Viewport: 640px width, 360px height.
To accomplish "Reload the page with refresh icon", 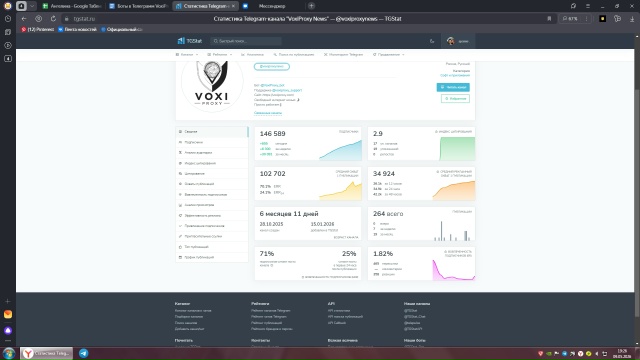I will 53,19.
